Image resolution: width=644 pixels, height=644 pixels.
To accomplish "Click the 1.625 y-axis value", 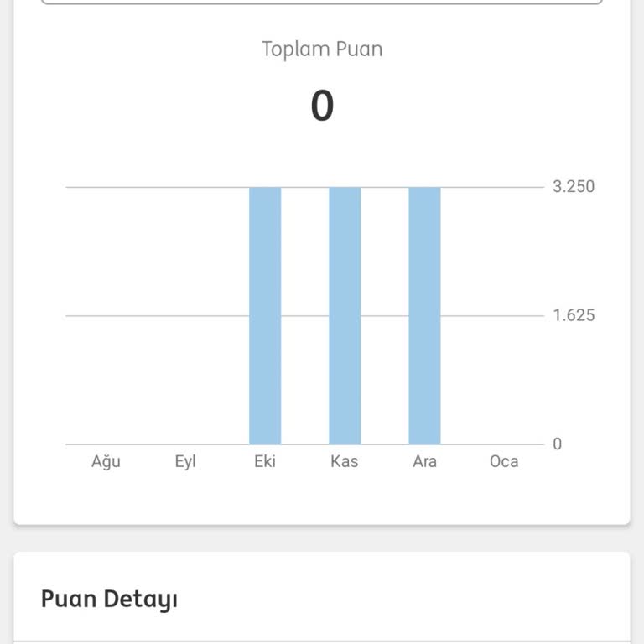I will tap(574, 315).
